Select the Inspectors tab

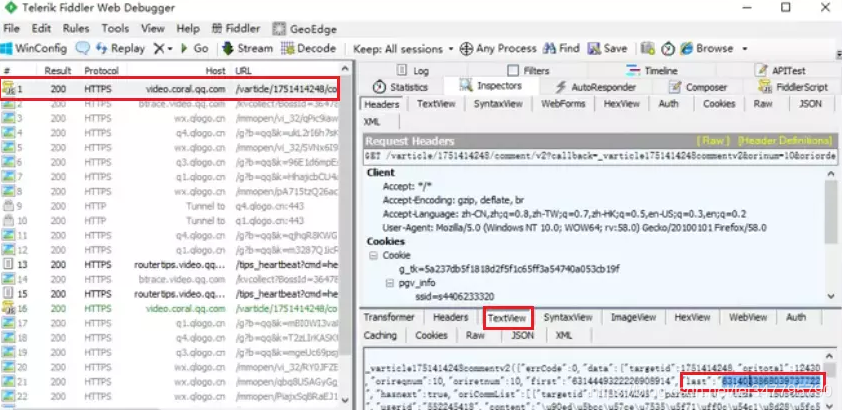pos(491,86)
